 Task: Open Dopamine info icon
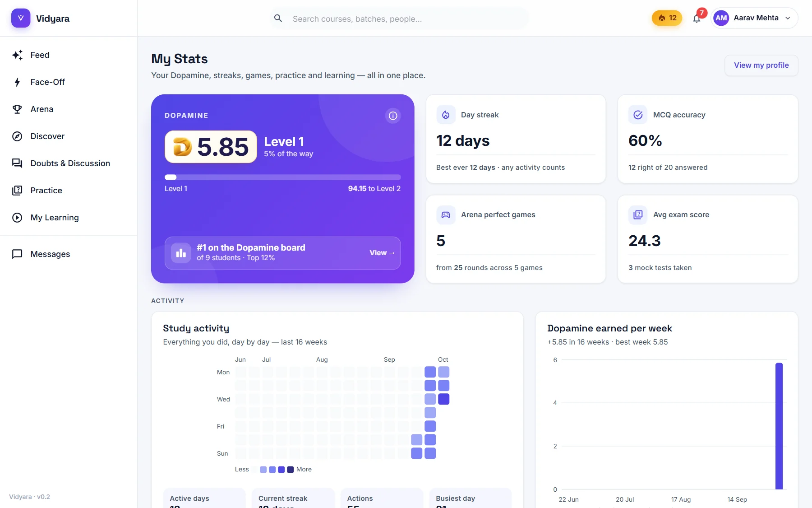tap(393, 116)
